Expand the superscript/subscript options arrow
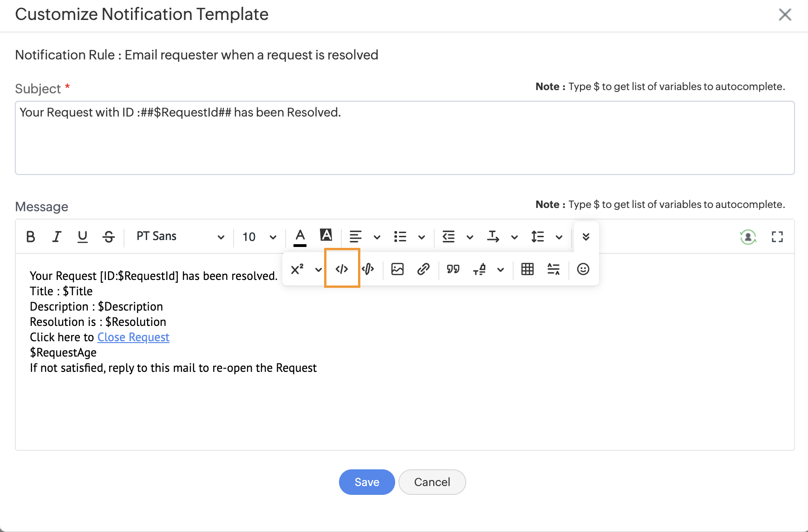This screenshot has width=808, height=532. [x=319, y=270]
